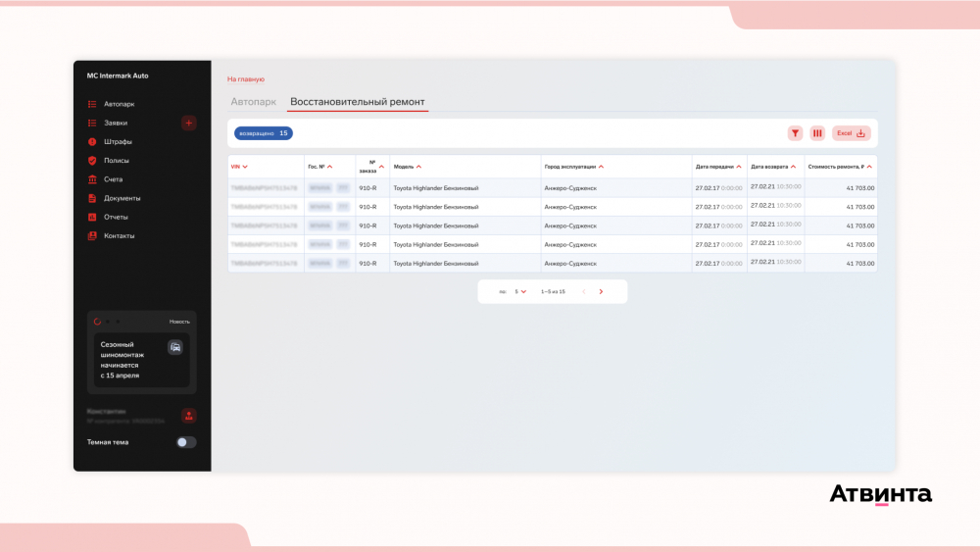Screen dimensions: 980x552
Task: Open the rows-per-page dropdown showing 5
Action: pyautogui.click(x=520, y=291)
